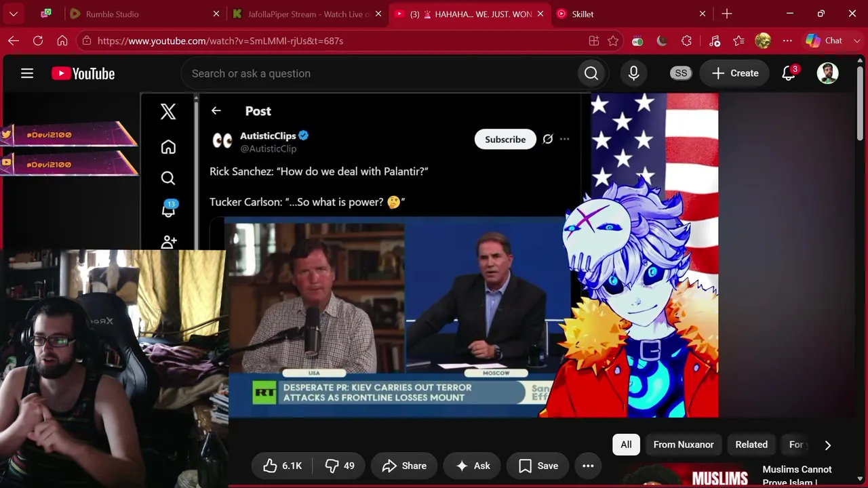Go to the YouTube home logo

click(83, 73)
